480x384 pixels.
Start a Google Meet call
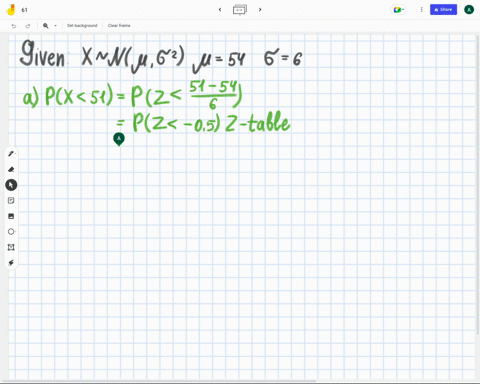pos(398,10)
